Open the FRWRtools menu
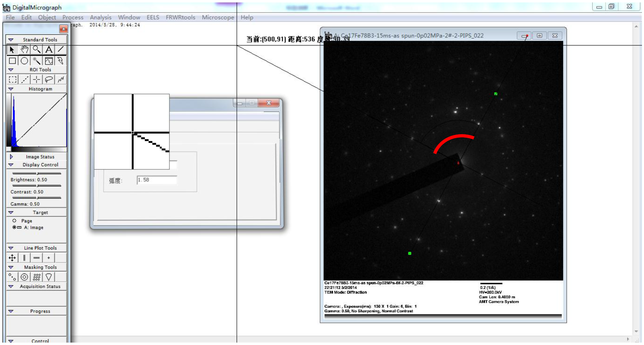Screen dimensions: 644x345 point(181,18)
